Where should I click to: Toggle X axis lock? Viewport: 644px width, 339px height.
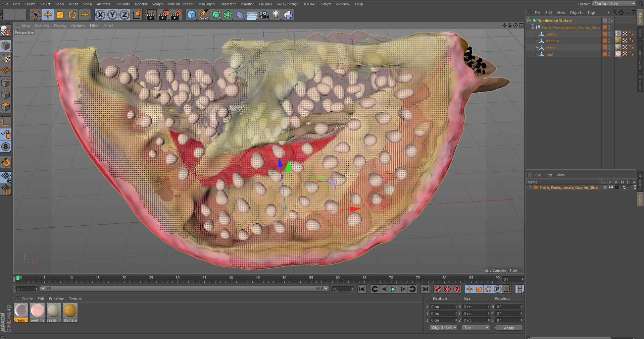tap(100, 15)
